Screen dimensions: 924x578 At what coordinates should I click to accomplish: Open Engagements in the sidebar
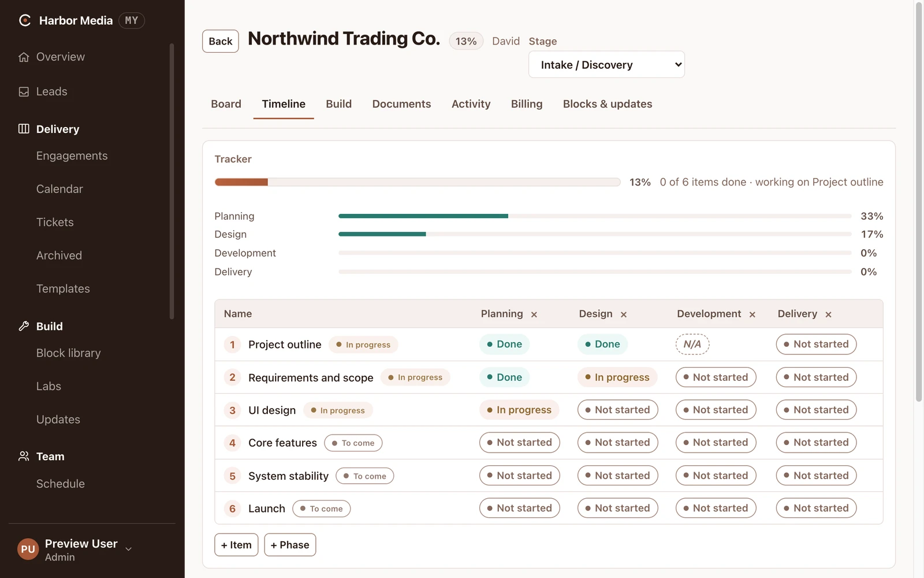click(x=72, y=156)
